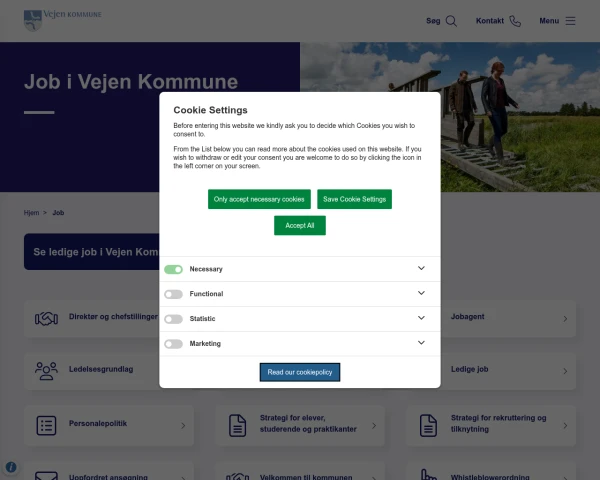Expand the Functional cookies chevron
This screenshot has height=480, width=600.
coord(421,293)
